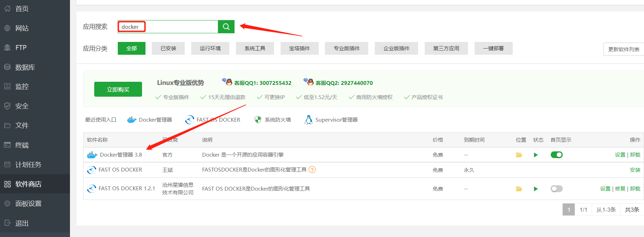Click the 计划任务 calendar icon in sidebar
The height and width of the screenshot is (237, 644).
pyautogui.click(x=7, y=164)
